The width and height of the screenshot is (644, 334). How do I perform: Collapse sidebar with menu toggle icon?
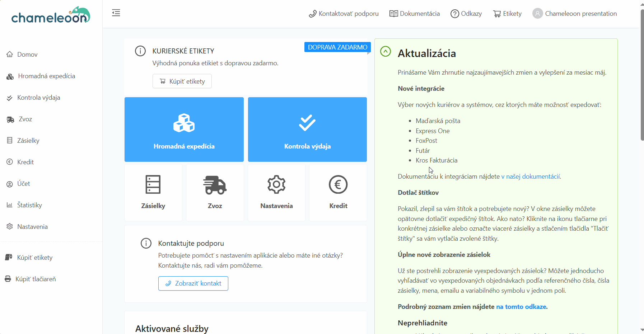pos(116,13)
